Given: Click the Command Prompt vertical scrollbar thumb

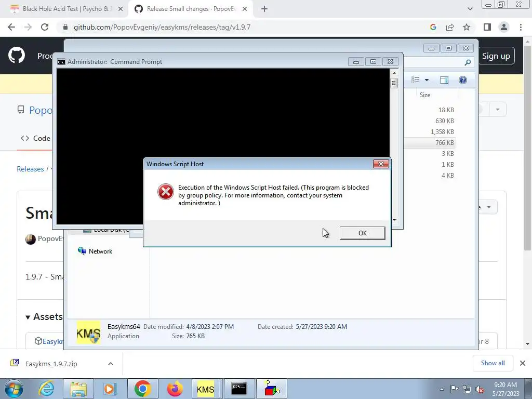Looking at the screenshot, I should coord(394,83).
